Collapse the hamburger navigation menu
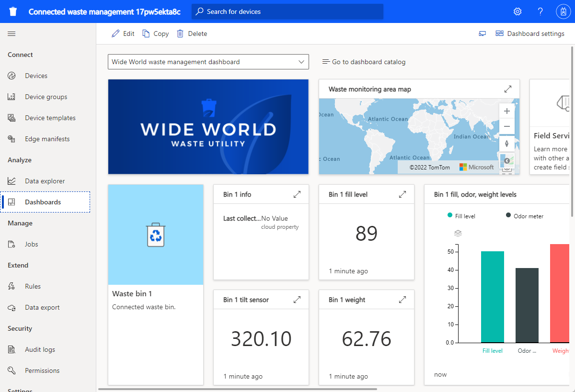575x392 pixels. point(11,34)
